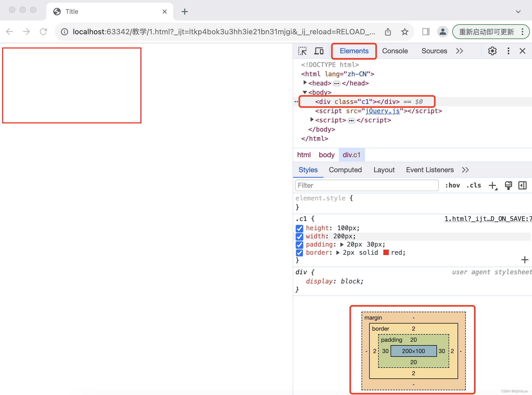Click the new style rule plus icon
This screenshot has width=532, height=395.
coord(492,186)
